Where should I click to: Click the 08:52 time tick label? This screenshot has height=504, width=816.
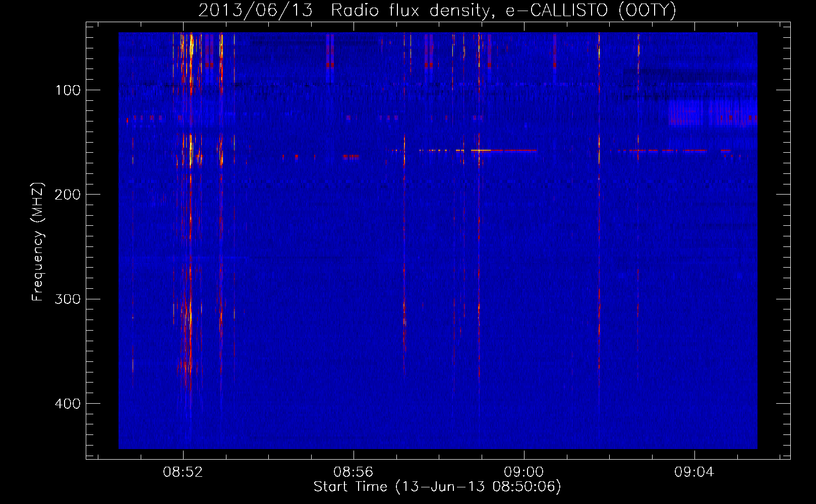point(183,472)
